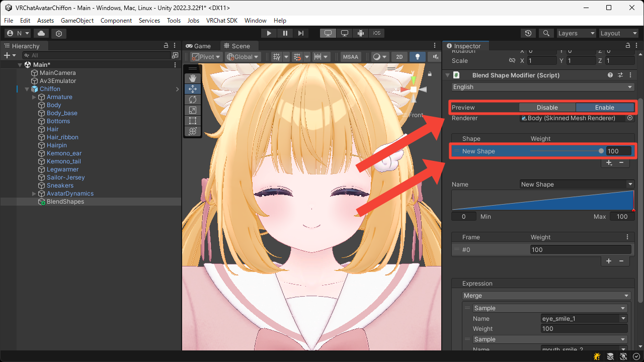The height and width of the screenshot is (362, 644).
Task: Switch to Android build platform icon
Action: pyautogui.click(x=361, y=33)
